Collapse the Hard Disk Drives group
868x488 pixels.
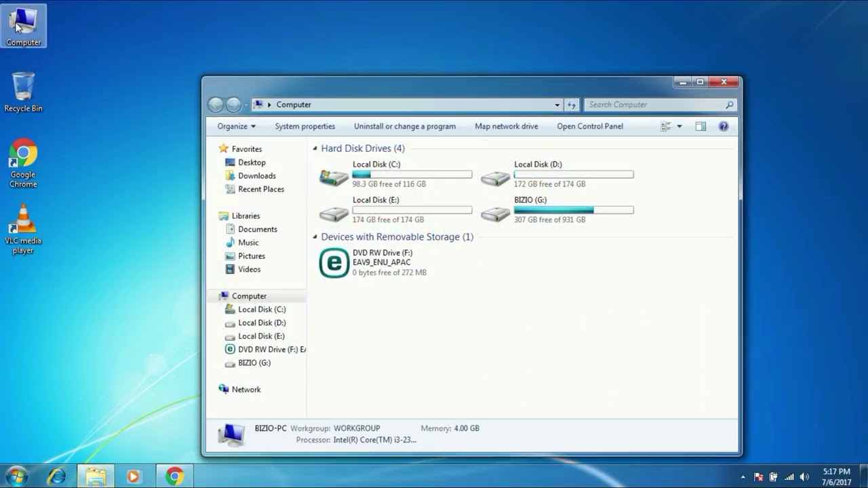pos(315,148)
